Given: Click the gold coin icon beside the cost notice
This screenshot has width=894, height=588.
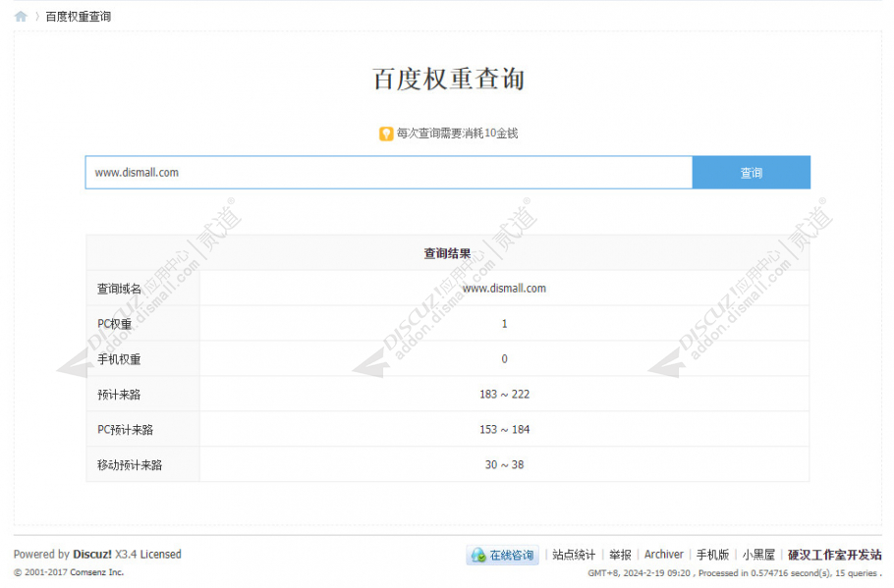Looking at the screenshot, I should [384, 134].
